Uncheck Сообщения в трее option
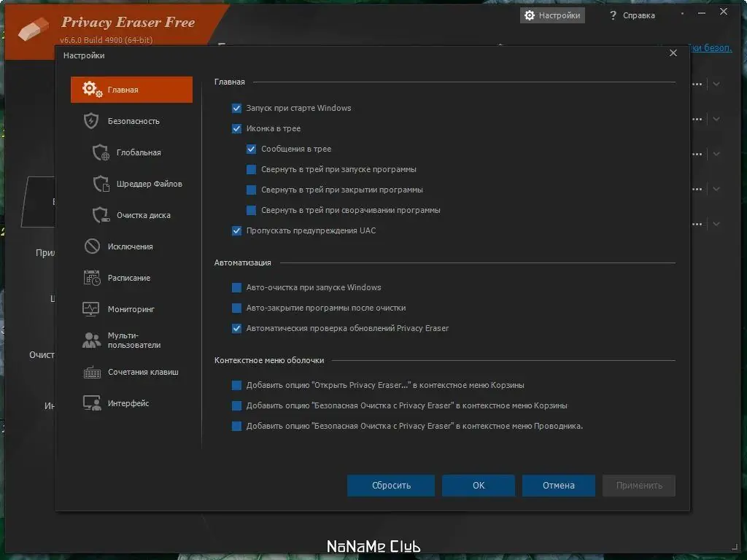The width and height of the screenshot is (747, 560). [252, 149]
